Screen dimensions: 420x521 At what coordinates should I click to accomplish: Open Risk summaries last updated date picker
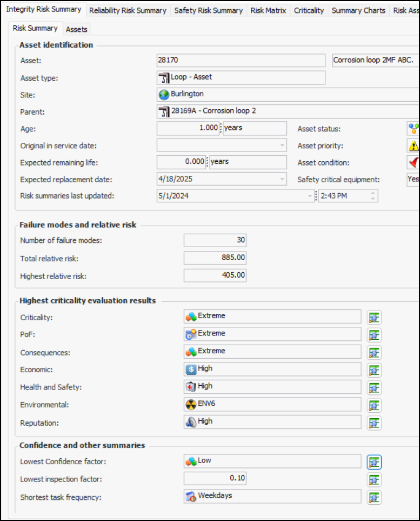[310, 196]
